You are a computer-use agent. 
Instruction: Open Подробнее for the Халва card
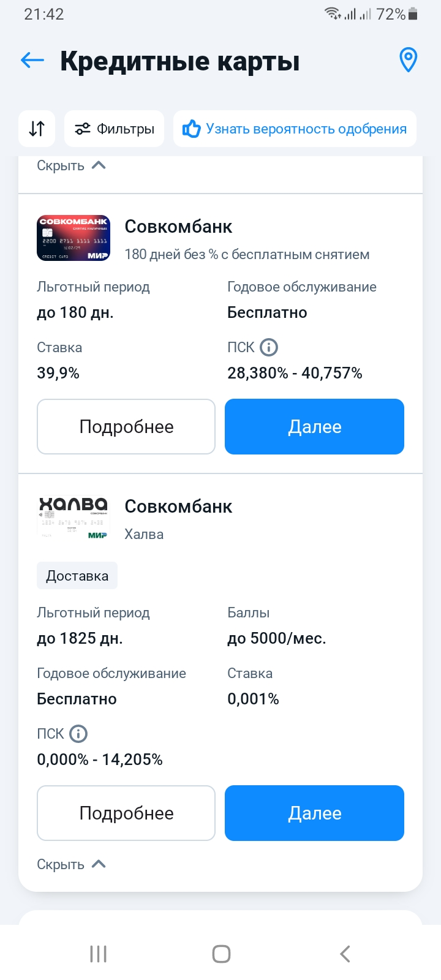pyautogui.click(x=126, y=813)
